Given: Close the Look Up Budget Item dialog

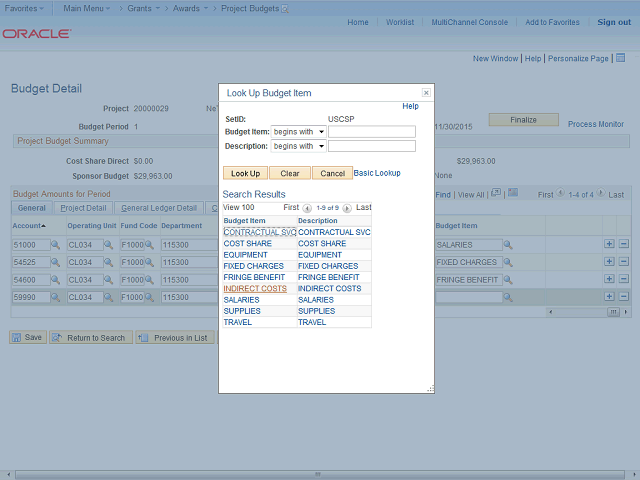Looking at the screenshot, I should click(426, 92).
